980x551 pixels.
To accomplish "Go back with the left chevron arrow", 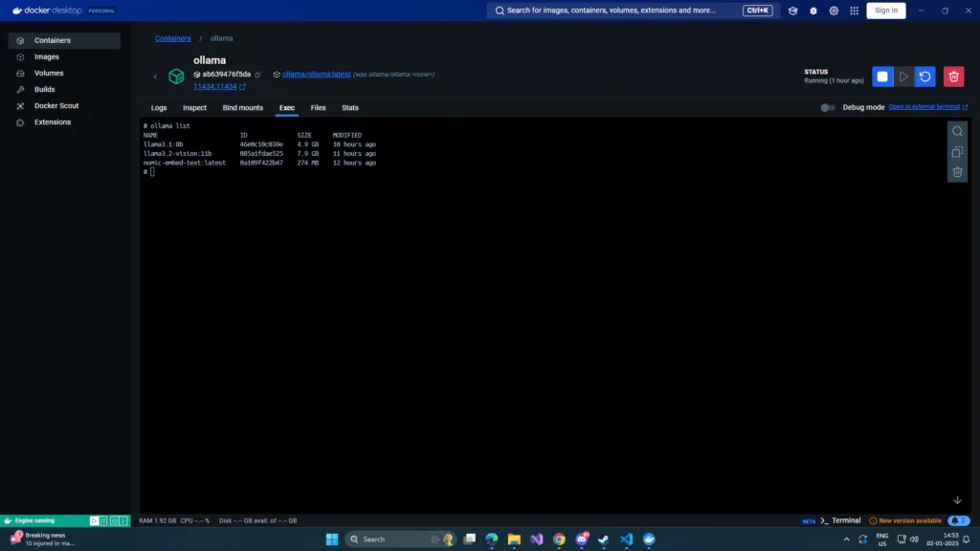I will tap(156, 77).
